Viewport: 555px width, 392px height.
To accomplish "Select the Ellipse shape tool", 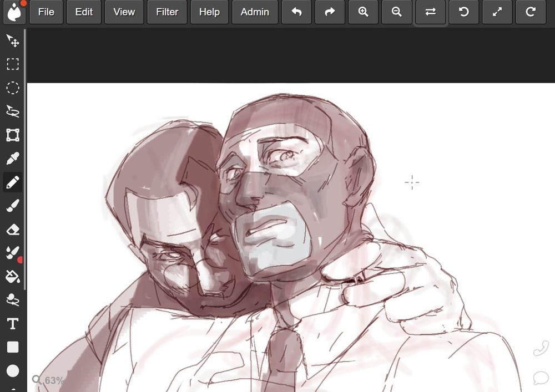I will click(13, 371).
